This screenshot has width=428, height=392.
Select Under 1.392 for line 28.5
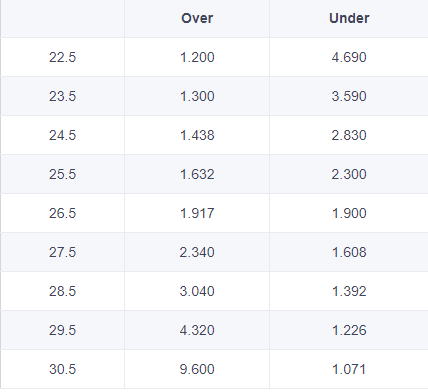349,291
